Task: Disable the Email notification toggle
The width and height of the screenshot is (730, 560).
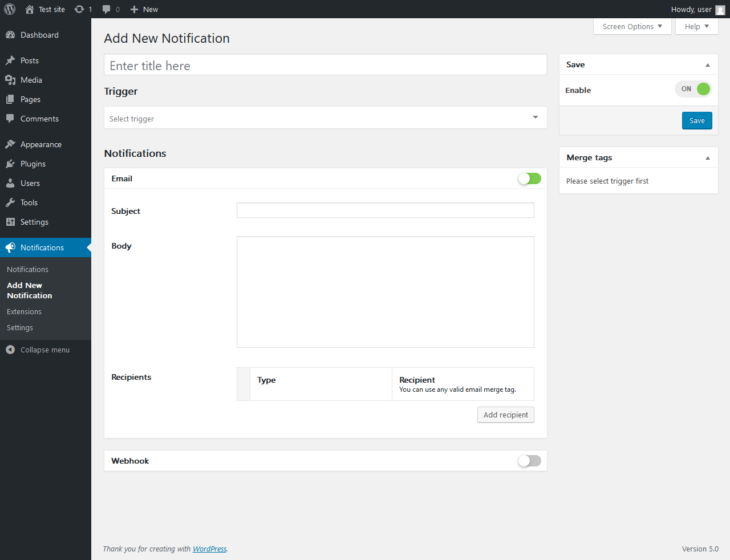Action: pos(529,178)
